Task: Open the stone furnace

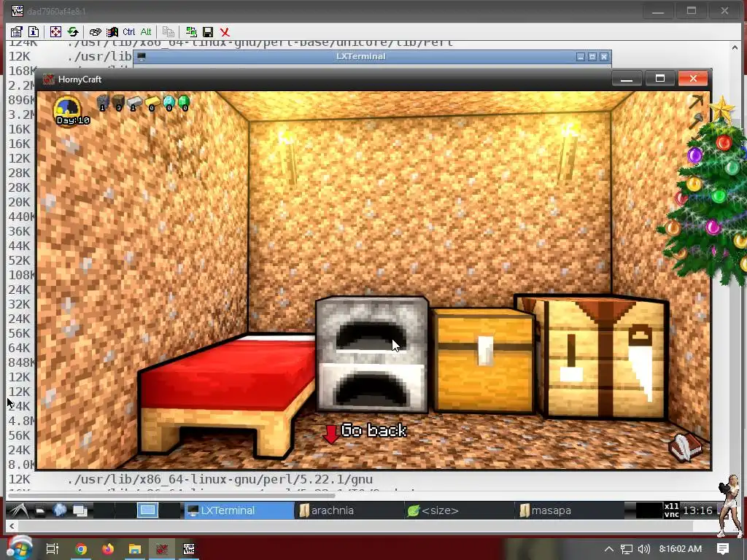Action: tap(372, 354)
